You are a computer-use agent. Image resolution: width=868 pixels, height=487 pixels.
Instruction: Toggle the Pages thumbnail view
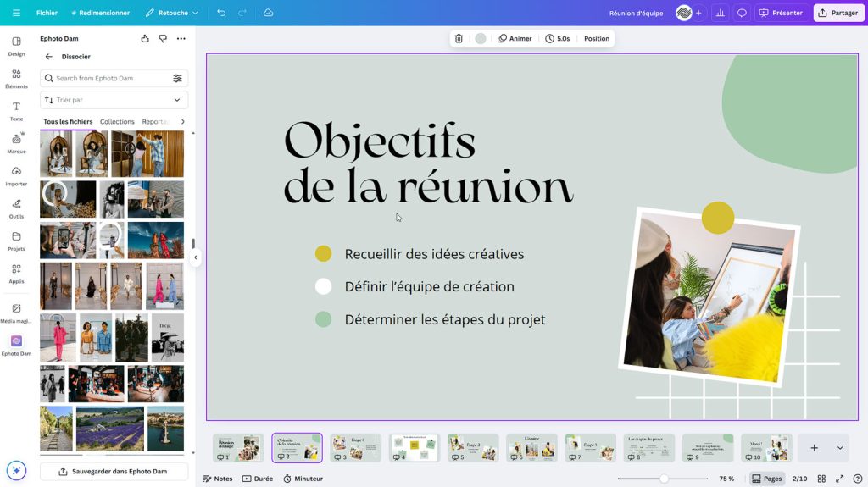point(767,479)
